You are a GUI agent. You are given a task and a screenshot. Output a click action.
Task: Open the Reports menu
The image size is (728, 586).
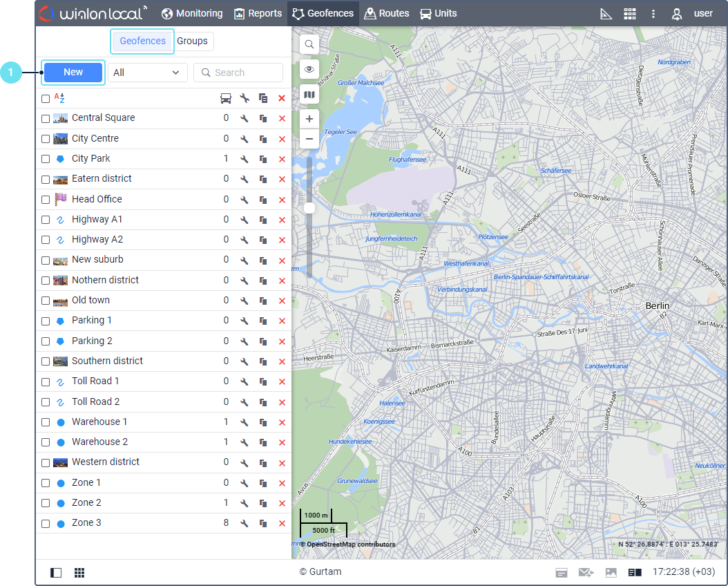(258, 13)
